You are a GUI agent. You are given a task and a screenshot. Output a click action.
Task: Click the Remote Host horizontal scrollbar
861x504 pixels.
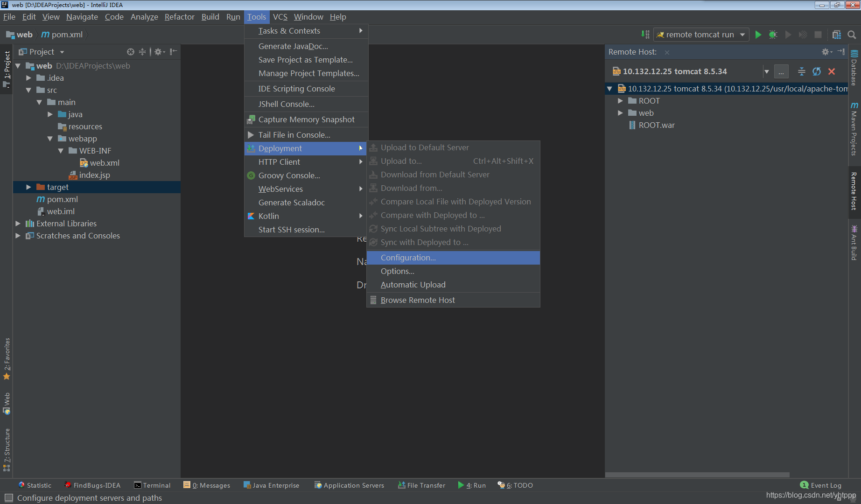[x=697, y=475]
